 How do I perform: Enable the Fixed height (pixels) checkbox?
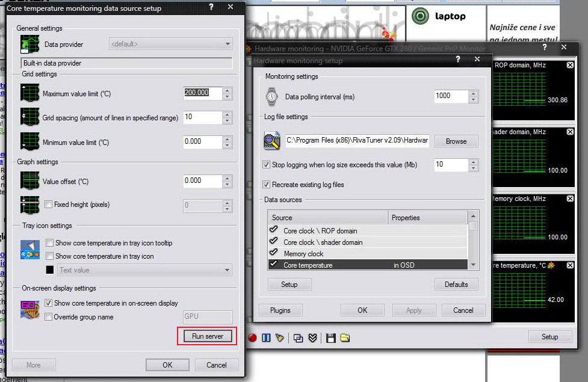pyautogui.click(x=48, y=205)
